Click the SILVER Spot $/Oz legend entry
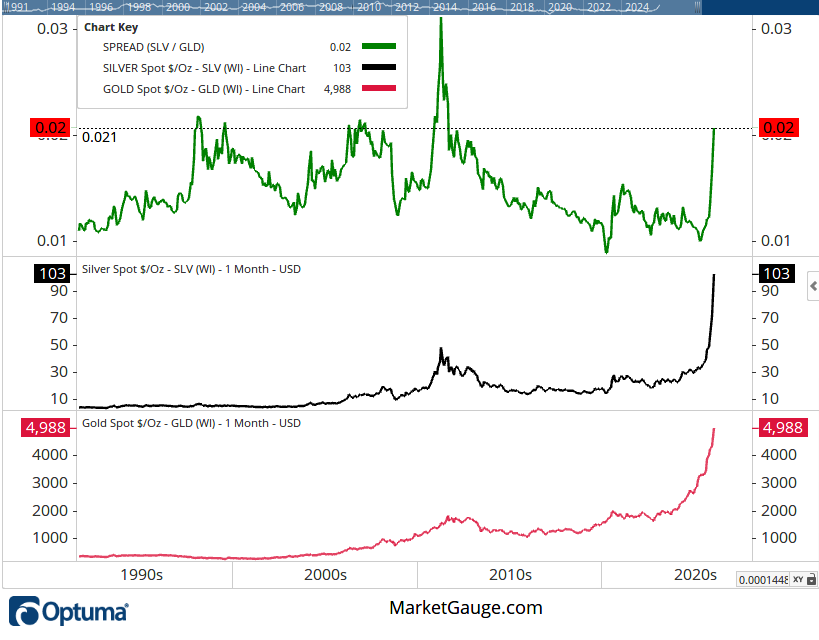 [204, 68]
